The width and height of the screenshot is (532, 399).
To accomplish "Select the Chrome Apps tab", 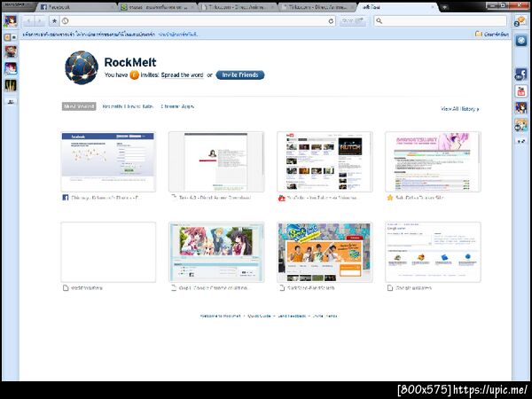I will click(x=177, y=106).
